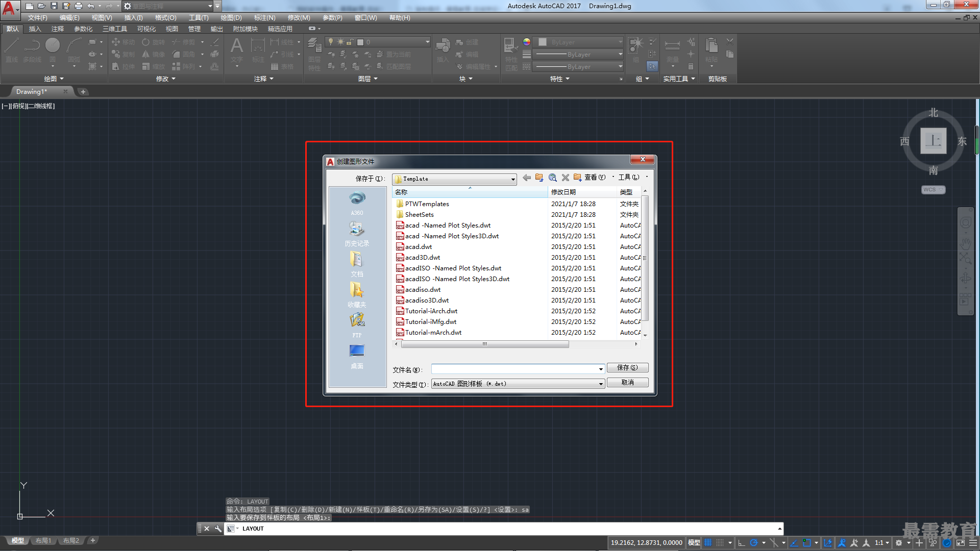Open the 桌面 desktop location
Screen dimensions: 980x551
click(x=357, y=356)
